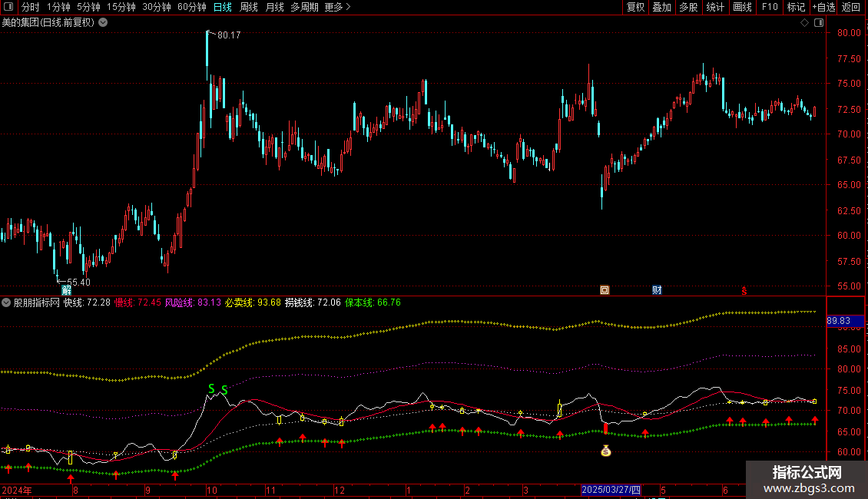Click the red S marker on price chart

(x=744, y=291)
